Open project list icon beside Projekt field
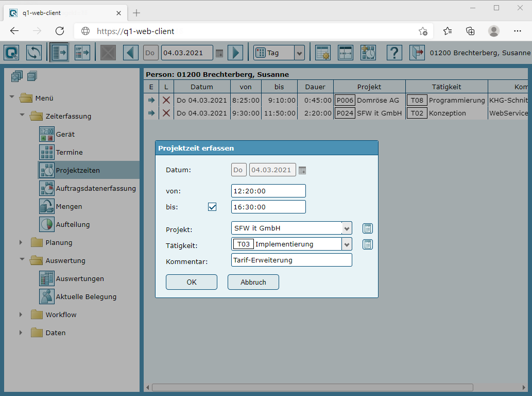532x396 pixels. point(367,228)
